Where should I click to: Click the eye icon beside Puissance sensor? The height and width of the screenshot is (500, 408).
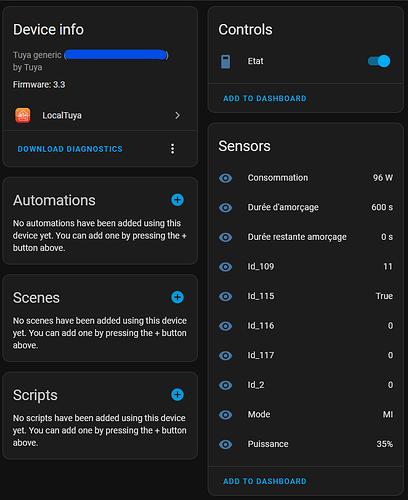[226, 444]
